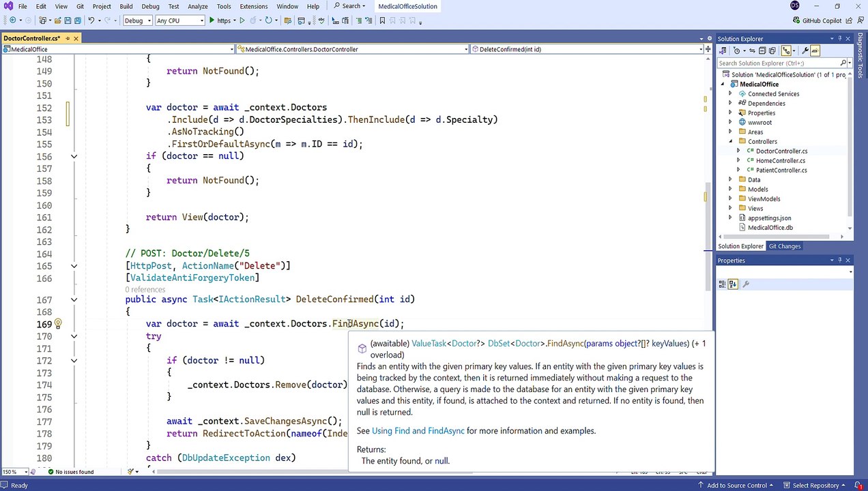This screenshot has height=491, width=868.
Task: Open Solution Explorer properties wrench icon
Action: pos(805,51)
